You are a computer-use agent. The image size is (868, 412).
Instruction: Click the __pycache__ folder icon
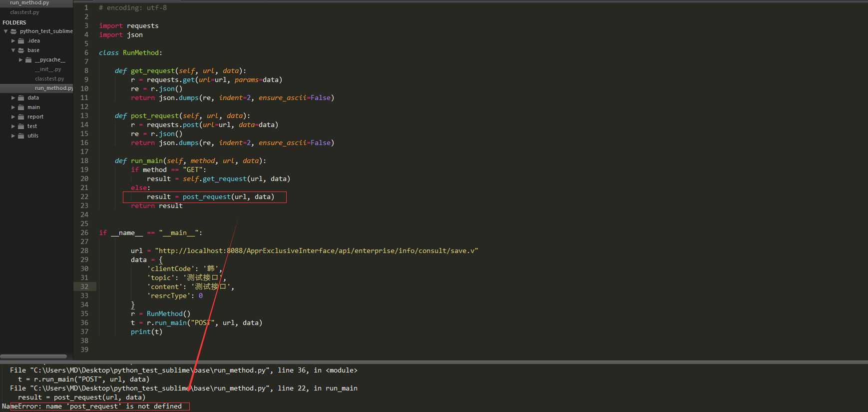click(28, 60)
